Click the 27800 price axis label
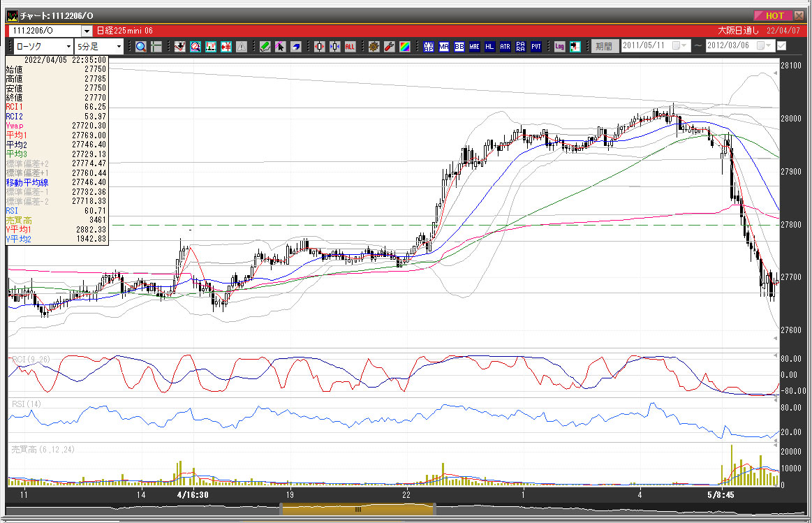This screenshot has width=812, height=523. coord(791,225)
